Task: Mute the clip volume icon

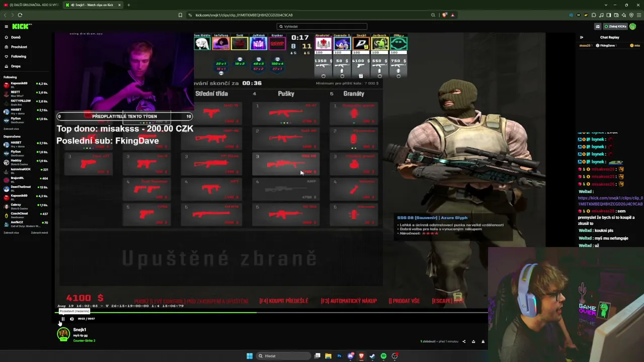Action: [71, 319]
